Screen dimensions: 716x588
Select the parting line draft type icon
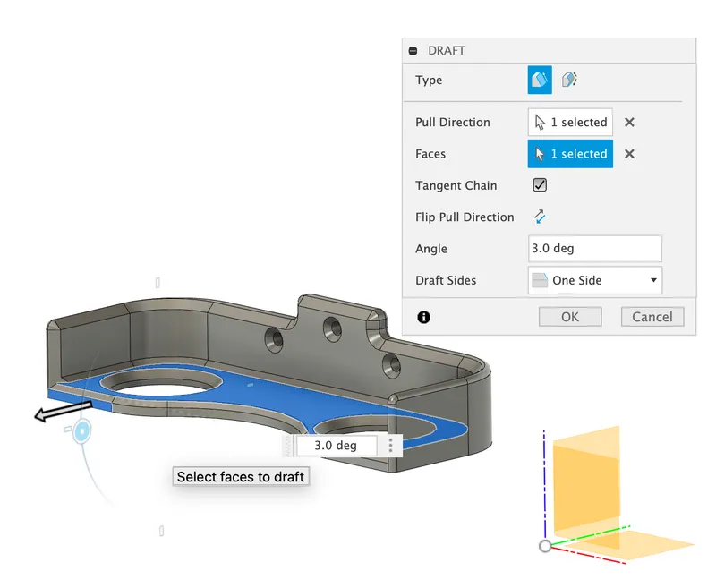tap(569, 80)
